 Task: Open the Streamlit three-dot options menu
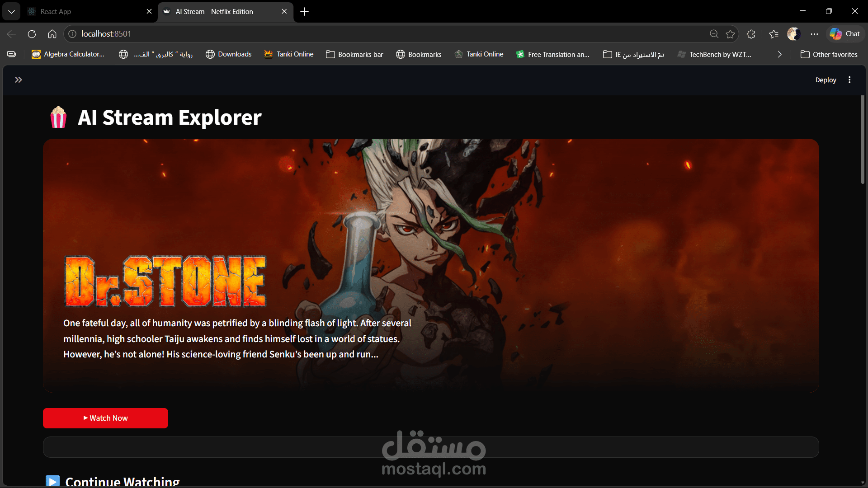coord(849,80)
